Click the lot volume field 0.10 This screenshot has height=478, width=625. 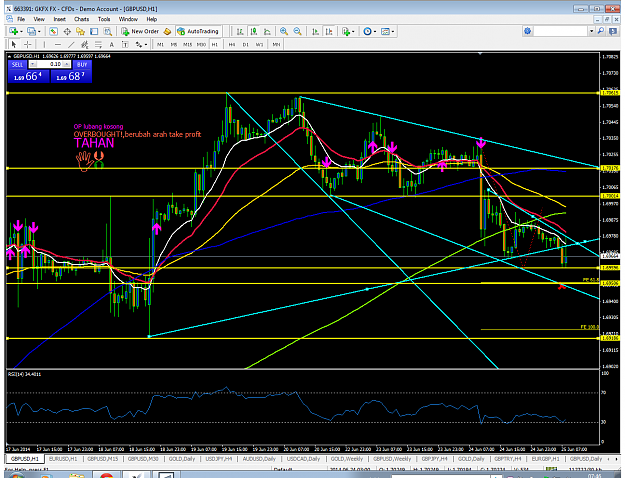pyautogui.click(x=51, y=64)
